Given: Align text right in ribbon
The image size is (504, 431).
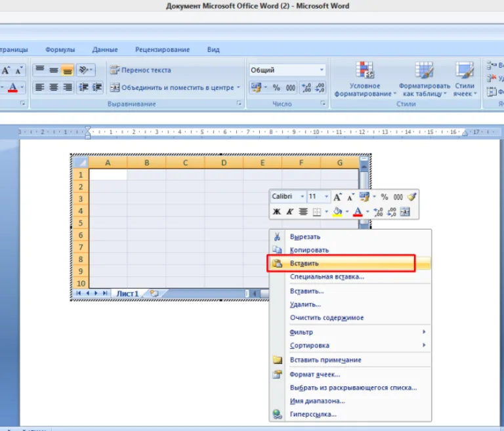Looking at the screenshot, I should 68,87.
